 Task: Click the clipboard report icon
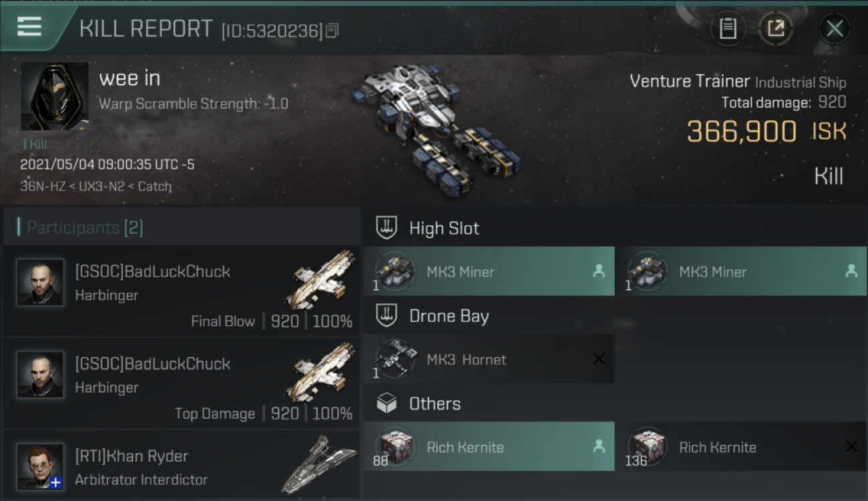click(728, 29)
